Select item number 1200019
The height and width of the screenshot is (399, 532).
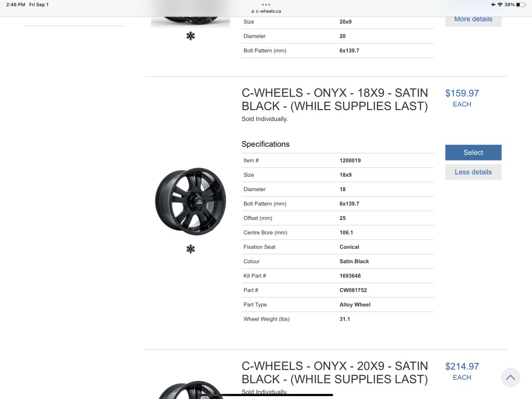(x=350, y=160)
